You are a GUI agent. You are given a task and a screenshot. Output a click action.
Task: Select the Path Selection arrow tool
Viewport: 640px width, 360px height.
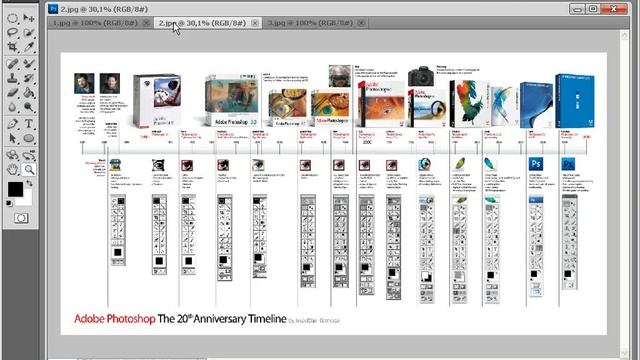coord(12,138)
